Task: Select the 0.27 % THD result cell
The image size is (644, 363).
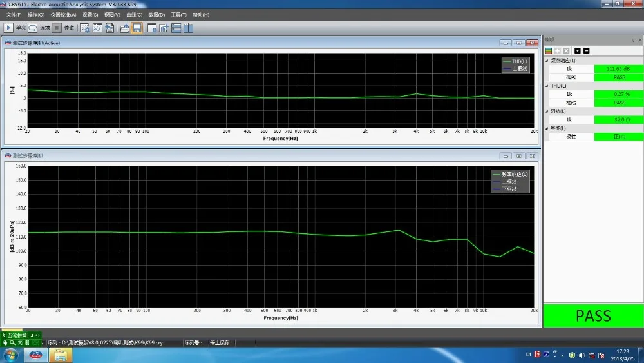Action: [618, 94]
